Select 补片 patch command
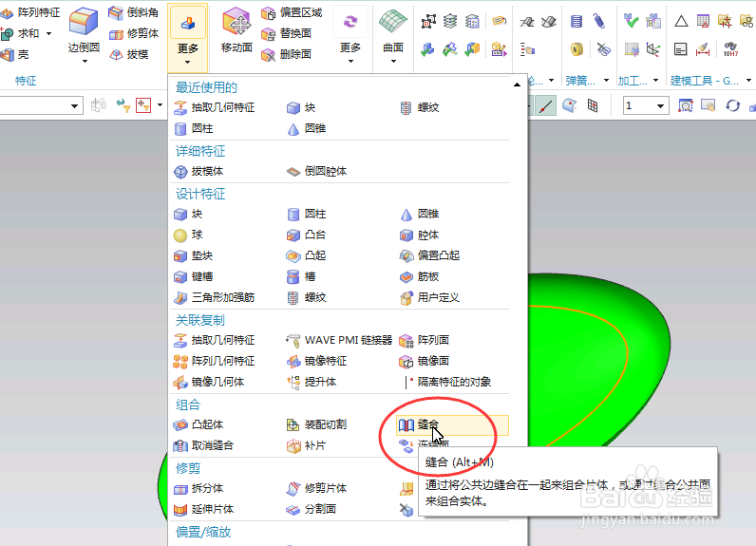Viewport: 756px width, 546px height. [306, 445]
